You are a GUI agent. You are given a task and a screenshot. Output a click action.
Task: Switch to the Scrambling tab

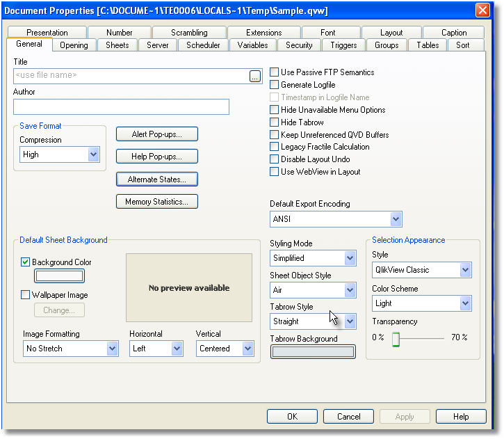[189, 33]
